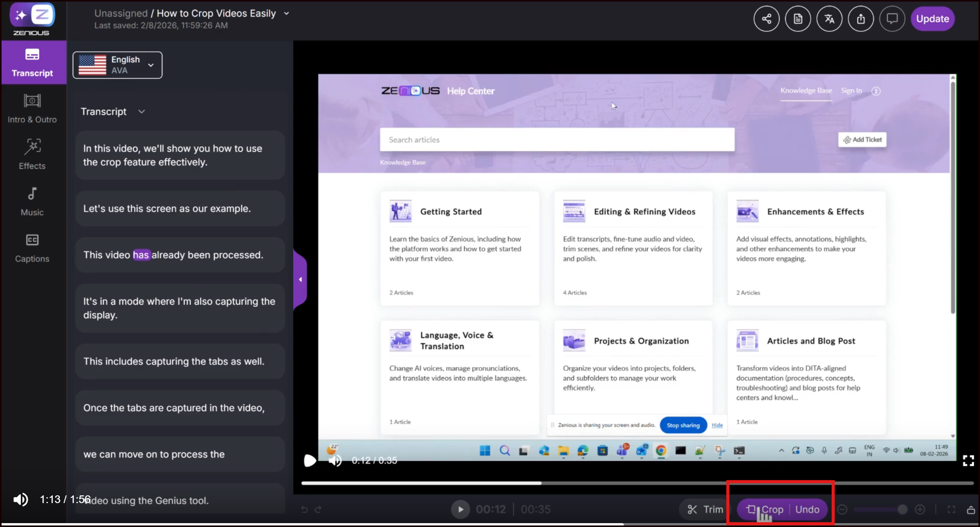Click the export upload icon
The height and width of the screenshot is (527, 980).
coord(860,19)
